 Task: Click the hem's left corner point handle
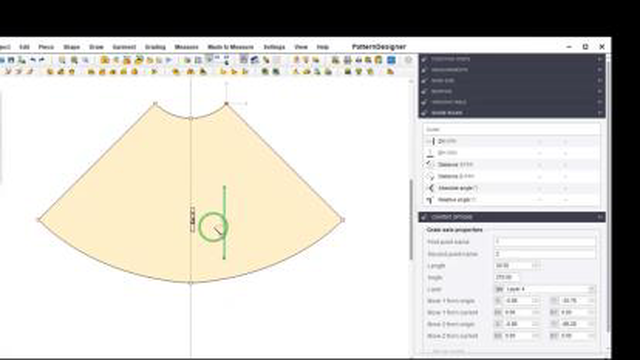[39, 220]
